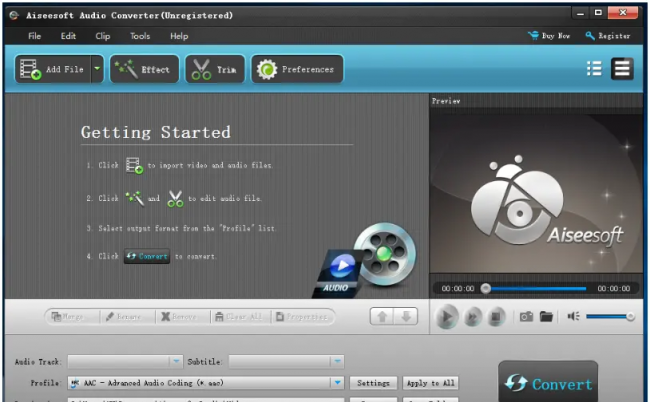The height and width of the screenshot is (402, 650).
Task: Click the Rename button
Action: (124, 317)
